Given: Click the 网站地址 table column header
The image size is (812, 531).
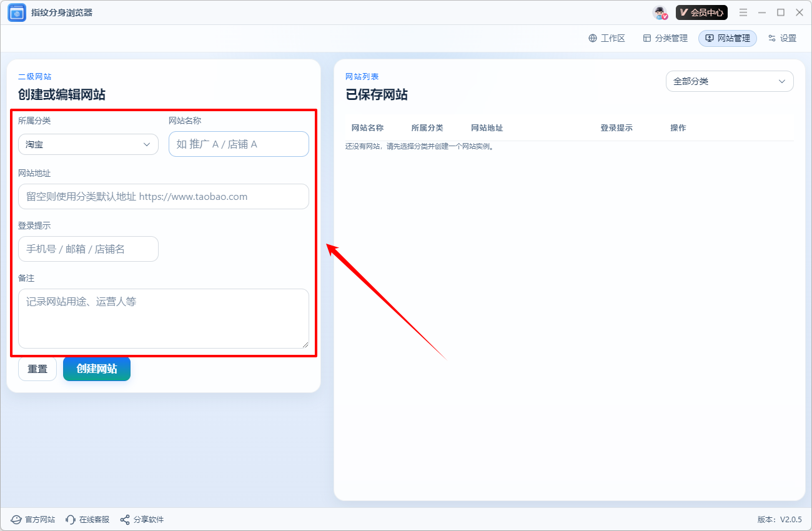Looking at the screenshot, I should [487, 127].
